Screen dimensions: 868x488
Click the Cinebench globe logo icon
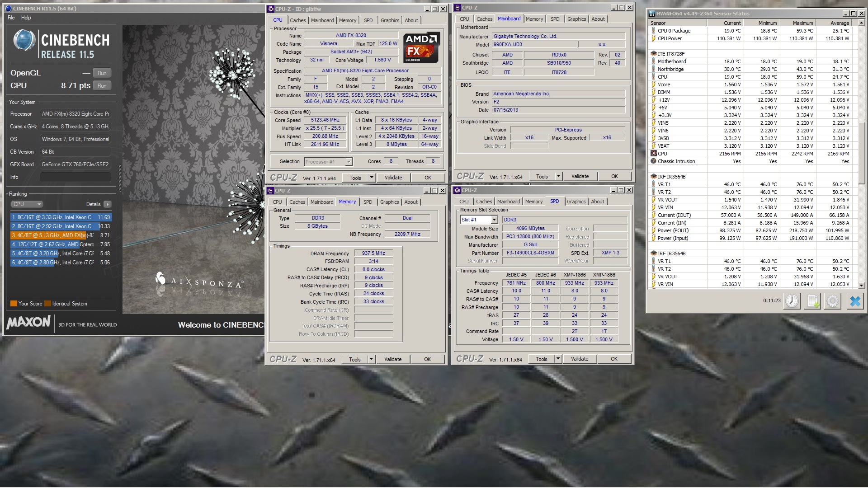tap(24, 40)
